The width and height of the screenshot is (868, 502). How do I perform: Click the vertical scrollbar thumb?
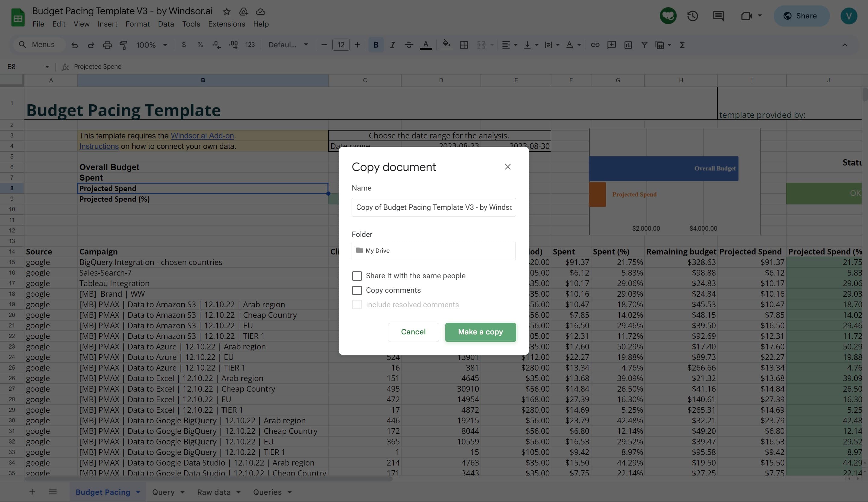pyautogui.click(x=865, y=95)
